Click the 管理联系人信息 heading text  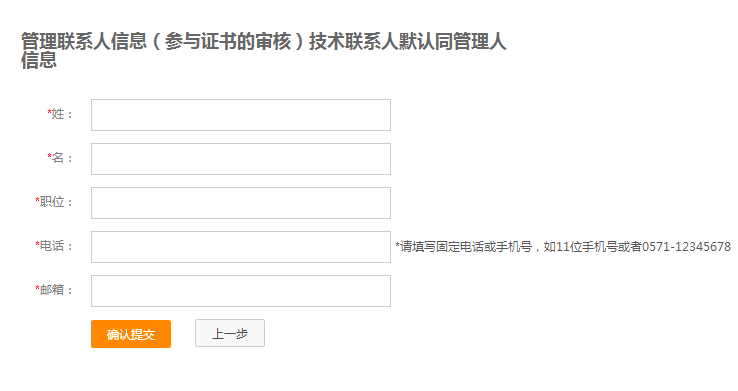point(84,41)
